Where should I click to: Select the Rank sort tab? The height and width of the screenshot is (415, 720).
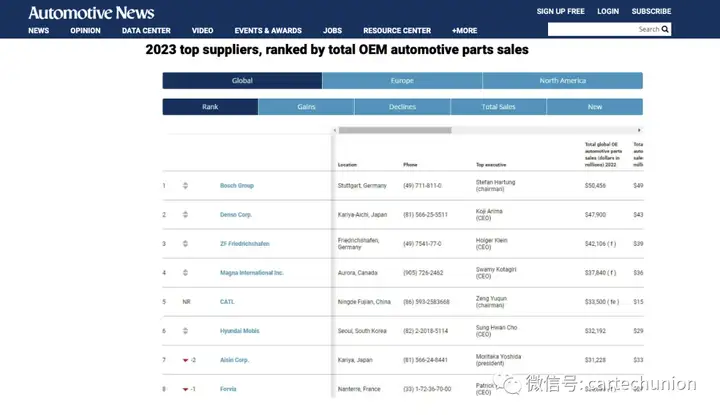pyautogui.click(x=210, y=107)
